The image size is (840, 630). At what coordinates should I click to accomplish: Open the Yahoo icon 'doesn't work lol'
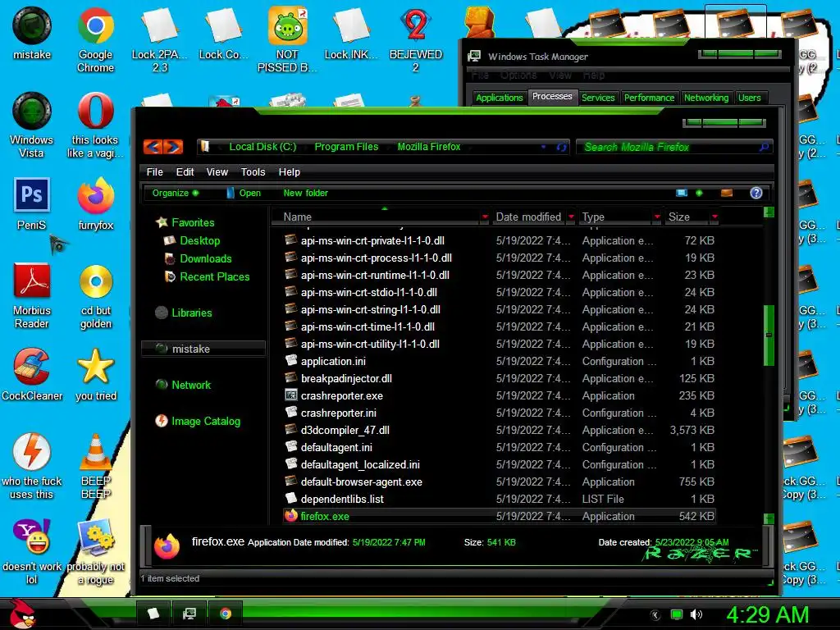click(32, 552)
